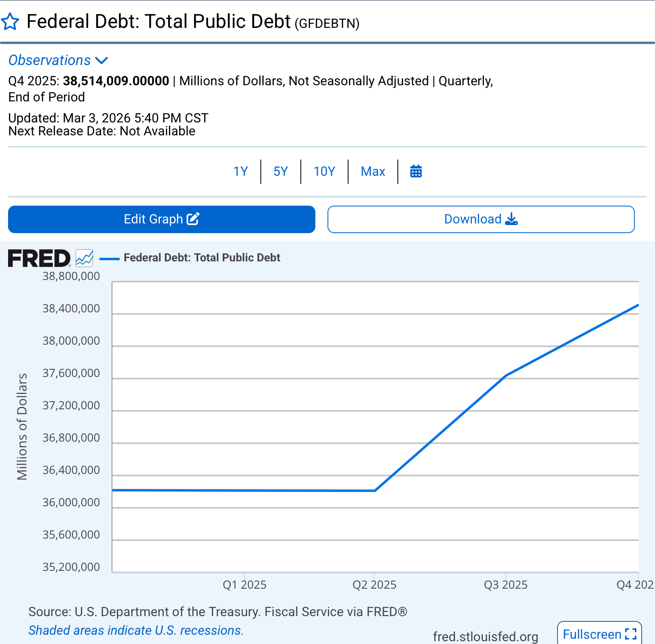The image size is (655, 644).
Task: Click the fullscreen expand icon
Action: tap(630, 634)
